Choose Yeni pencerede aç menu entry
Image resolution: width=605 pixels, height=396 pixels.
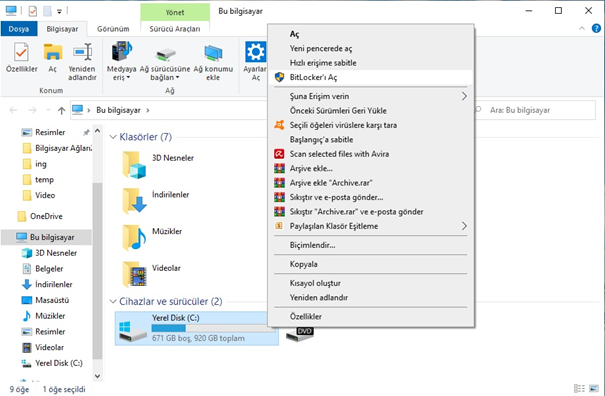point(371,49)
